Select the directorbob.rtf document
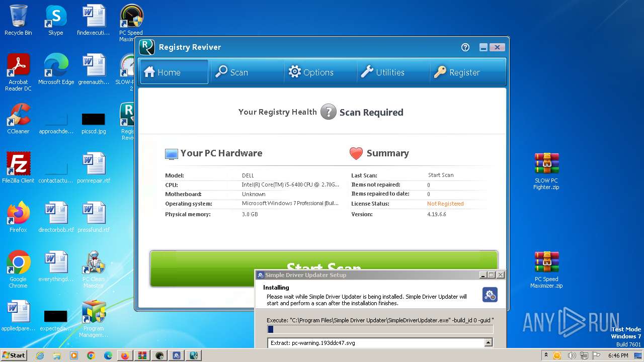644x362 pixels. tap(56, 217)
